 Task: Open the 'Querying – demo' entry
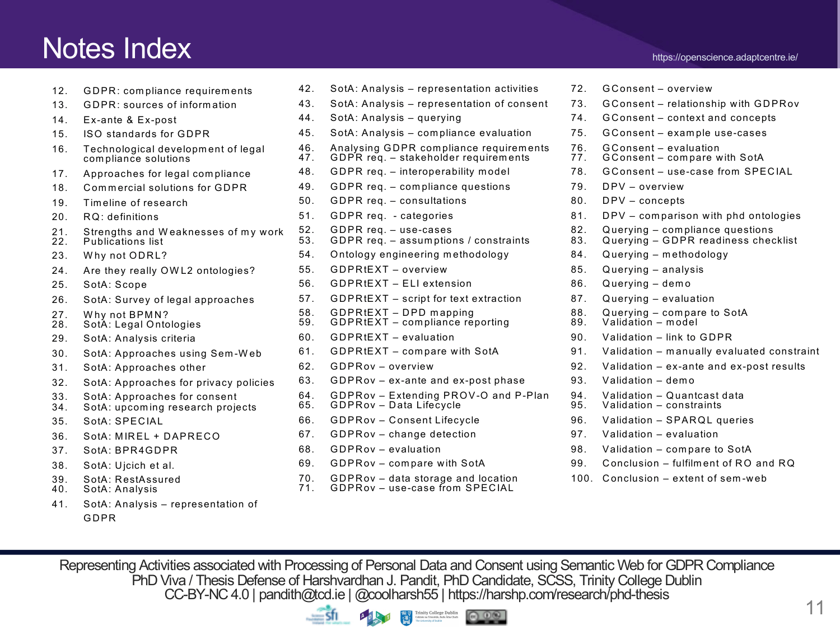click(647, 283)
